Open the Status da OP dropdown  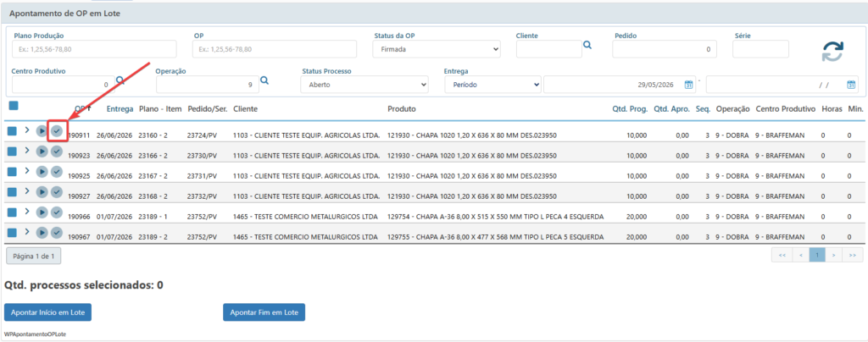click(437, 49)
